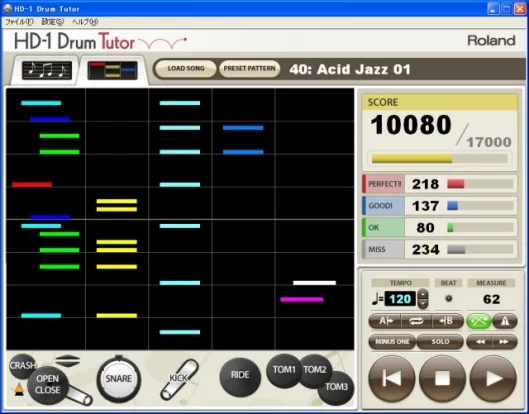Toggle MINUS ONE mode

tap(392, 342)
